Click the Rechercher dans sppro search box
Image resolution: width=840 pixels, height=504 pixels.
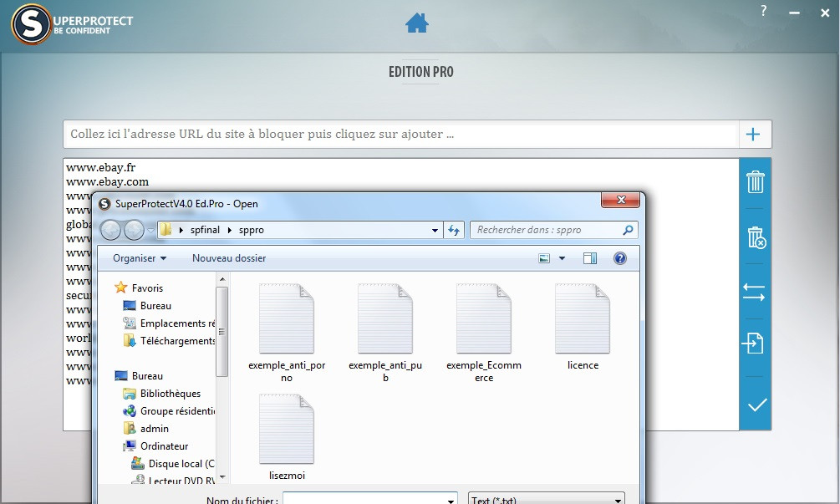click(553, 230)
